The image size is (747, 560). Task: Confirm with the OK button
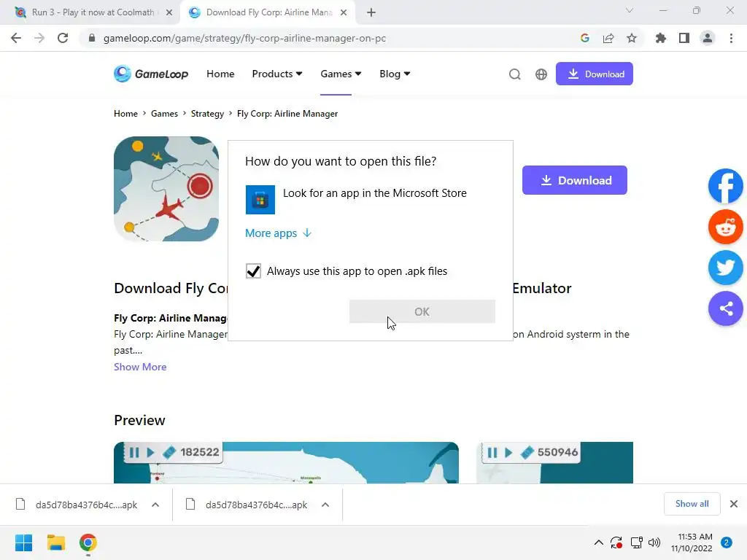[x=422, y=311]
